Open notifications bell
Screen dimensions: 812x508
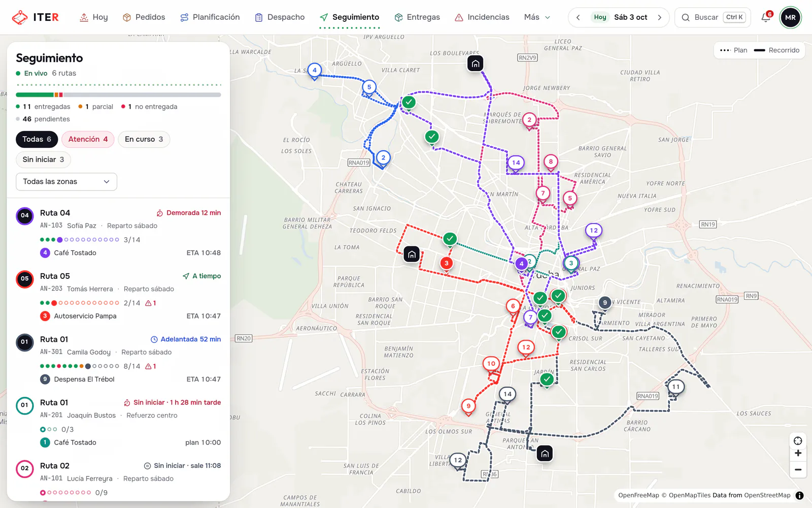pyautogui.click(x=766, y=17)
